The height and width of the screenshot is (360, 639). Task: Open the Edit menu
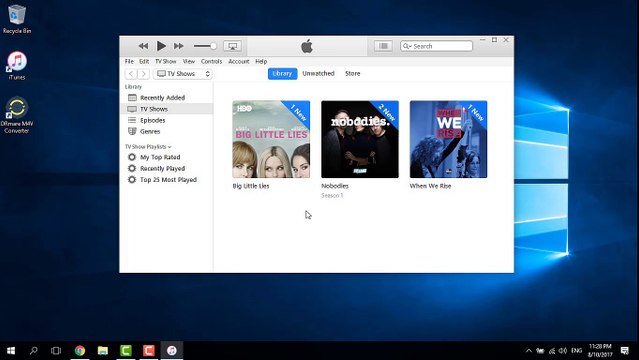coord(144,61)
